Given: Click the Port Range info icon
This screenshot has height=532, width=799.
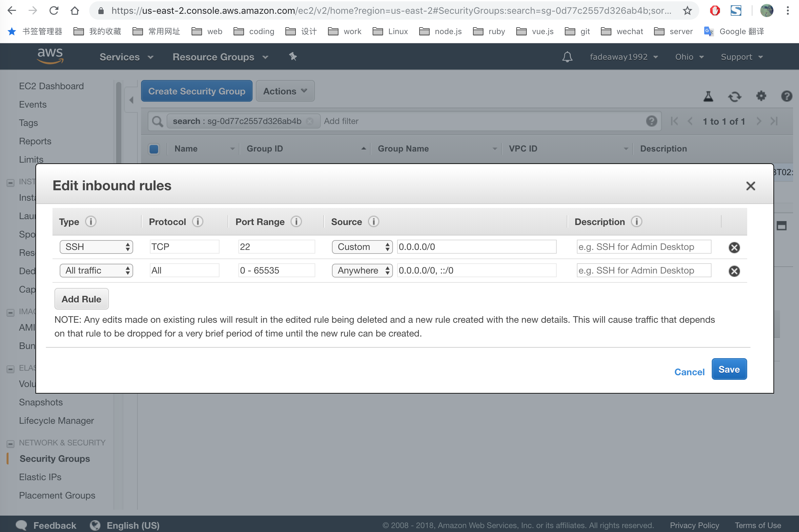Looking at the screenshot, I should tap(296, 221).
